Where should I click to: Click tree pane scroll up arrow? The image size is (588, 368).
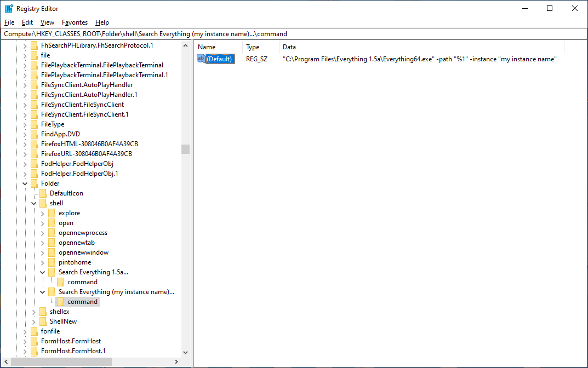coord(185,45)
